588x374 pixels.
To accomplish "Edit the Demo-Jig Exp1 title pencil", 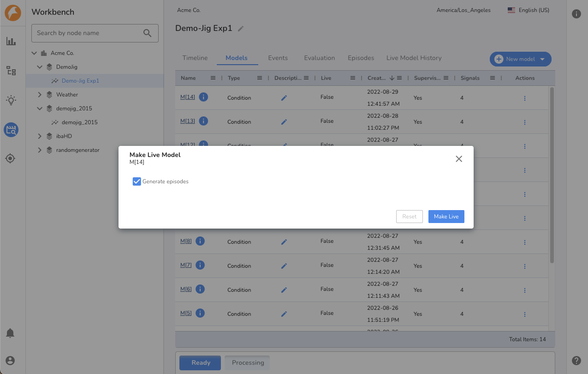I will click(x=240, y=29).
